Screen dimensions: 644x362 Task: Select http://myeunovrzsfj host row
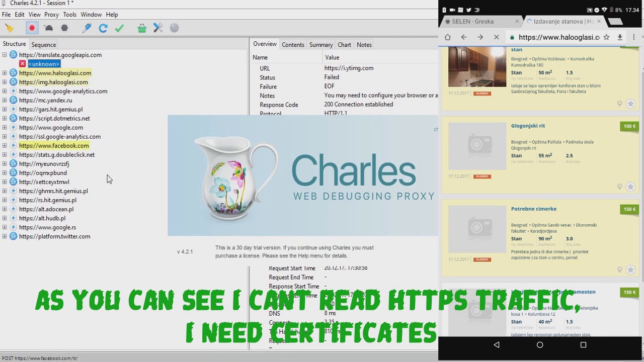tap(44, 164)
